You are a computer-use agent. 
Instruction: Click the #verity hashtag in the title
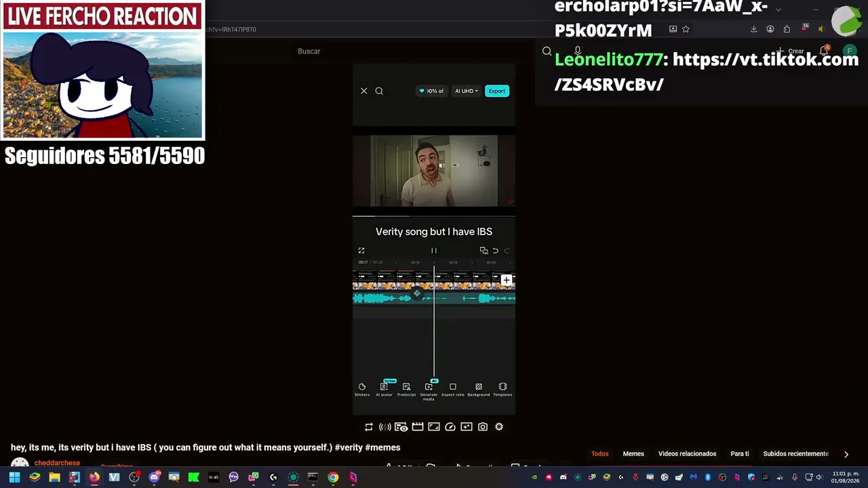click(x=349, y=447)
